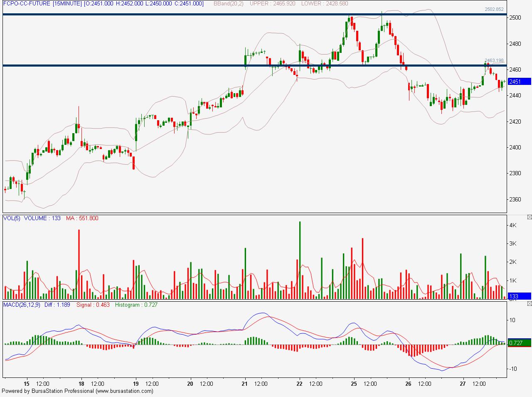This screenshot has height=397, width=532.
Task: Click the green 0.727 histogram value tag
Action: point(519,343)
